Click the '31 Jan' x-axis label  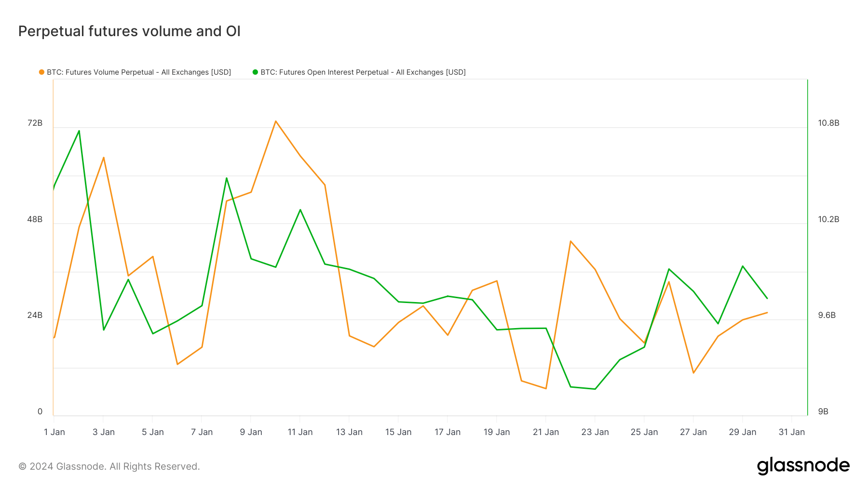tap(792, 432)
